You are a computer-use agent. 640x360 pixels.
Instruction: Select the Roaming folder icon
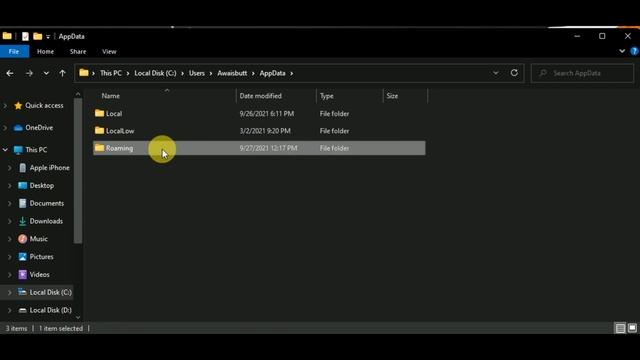99,148
